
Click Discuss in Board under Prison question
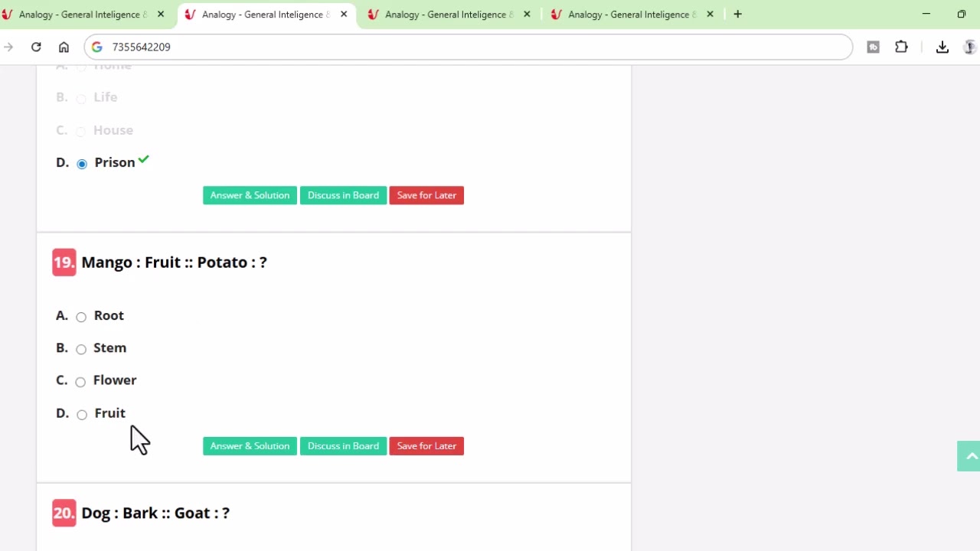[343, 195]
